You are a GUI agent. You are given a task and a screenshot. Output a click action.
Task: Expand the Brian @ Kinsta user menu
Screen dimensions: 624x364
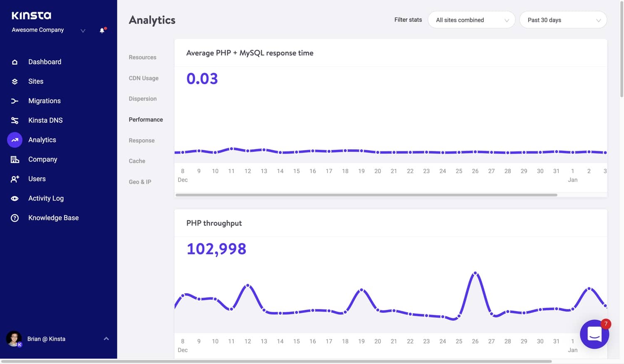pos(106,339)
